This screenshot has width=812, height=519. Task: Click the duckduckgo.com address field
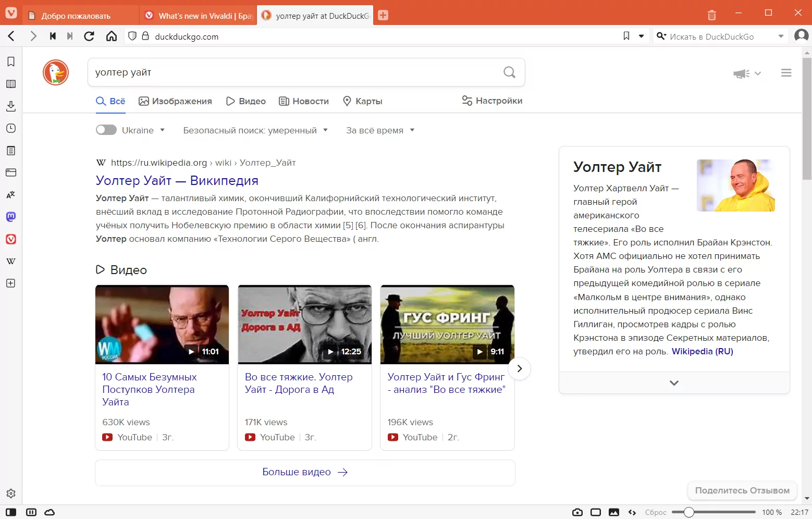386,36
